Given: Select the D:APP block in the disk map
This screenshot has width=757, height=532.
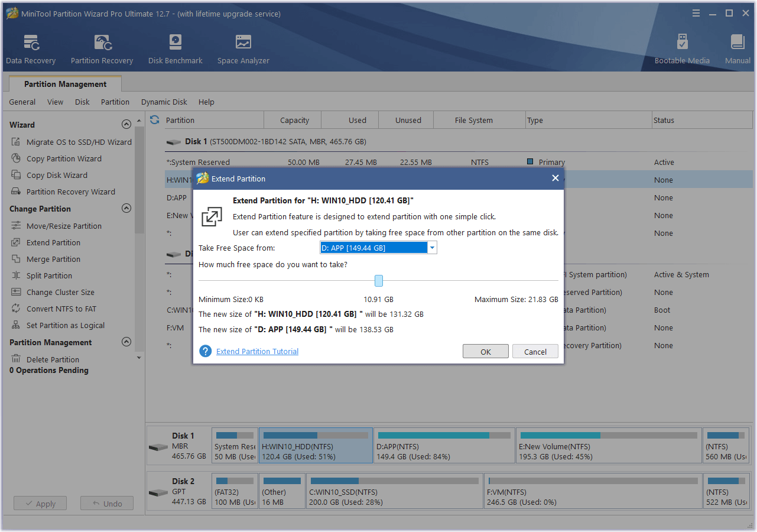Looking at the screenshot, I should coord(444,445).
